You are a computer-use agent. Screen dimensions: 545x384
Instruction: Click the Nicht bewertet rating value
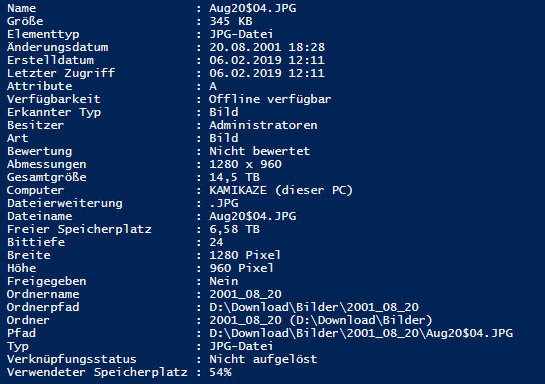click(259, 151)
